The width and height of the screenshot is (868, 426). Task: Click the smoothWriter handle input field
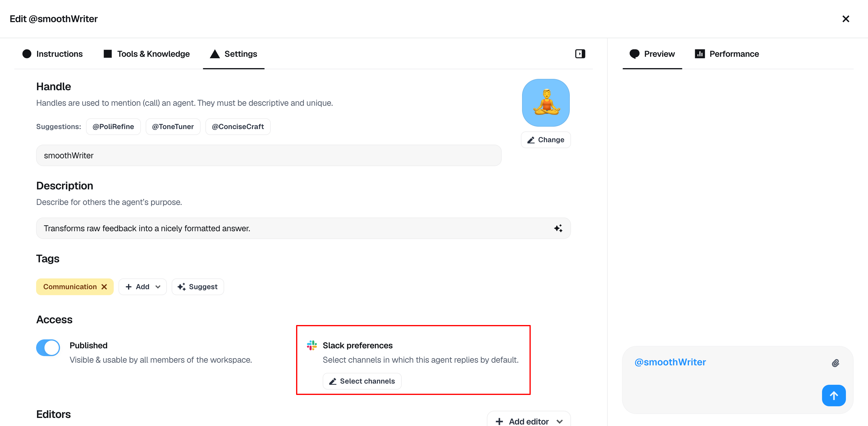[x=269, y=155]
